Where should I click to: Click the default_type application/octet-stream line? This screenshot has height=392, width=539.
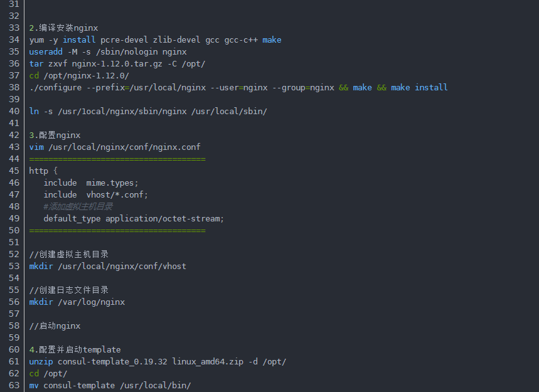[x=134, y=218]
